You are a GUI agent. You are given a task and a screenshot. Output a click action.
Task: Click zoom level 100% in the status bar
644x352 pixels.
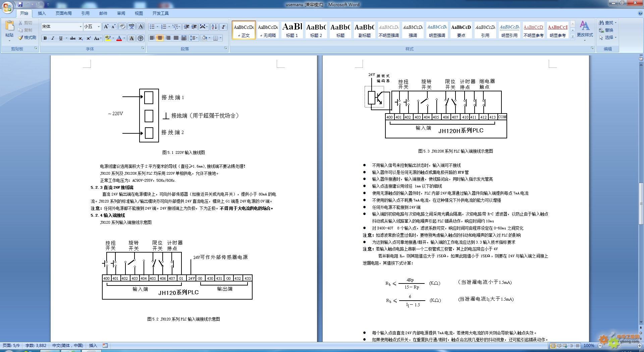pos(589,345)
